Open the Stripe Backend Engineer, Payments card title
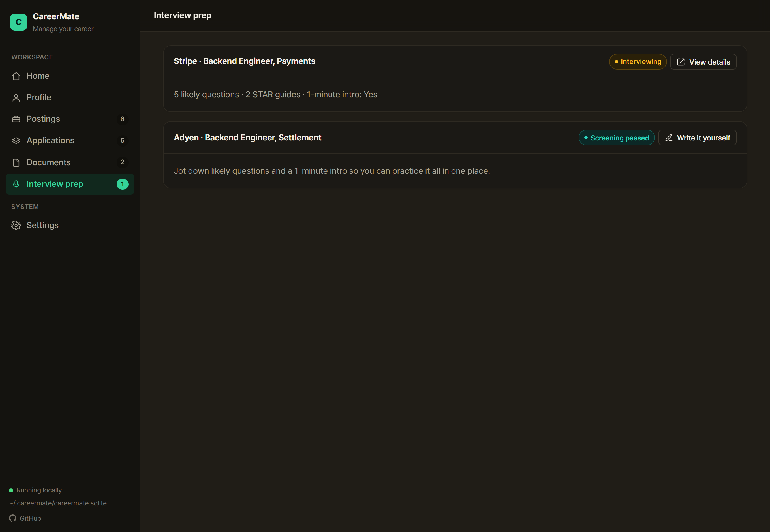The height and width of the screenshot is (532, 770). pyautogui.click(x=244, y=61)
